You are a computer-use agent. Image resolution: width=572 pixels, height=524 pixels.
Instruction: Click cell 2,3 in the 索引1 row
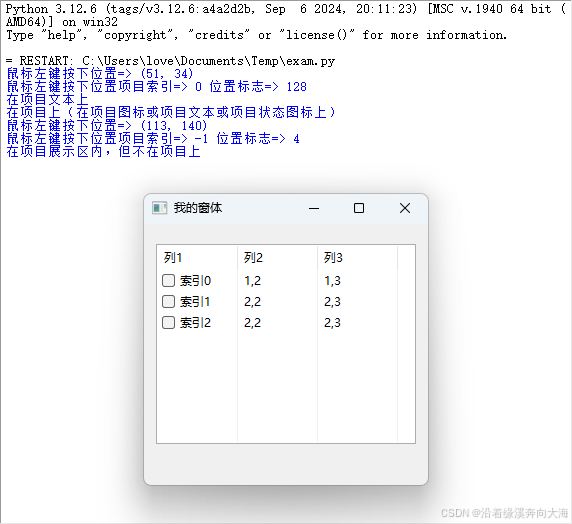point(332,302)
